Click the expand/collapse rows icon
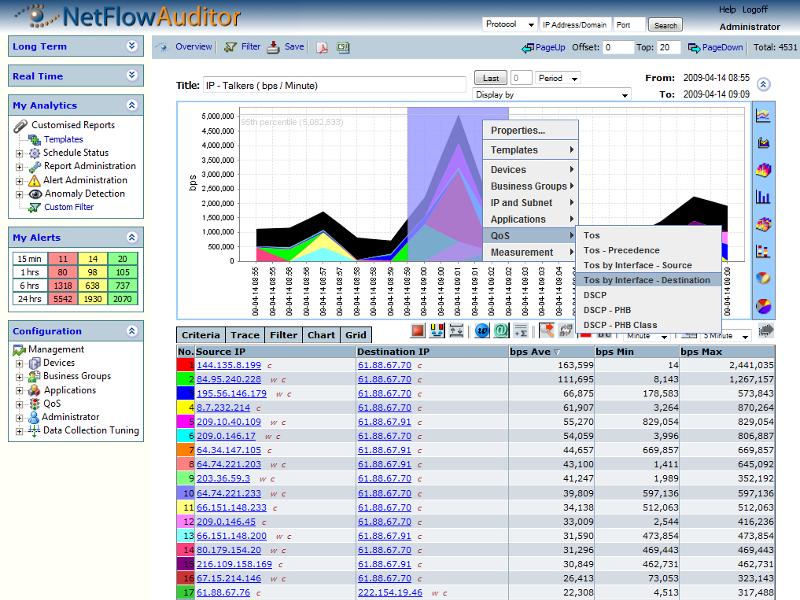This screenshot has width=800, height=600. (456, 331)
